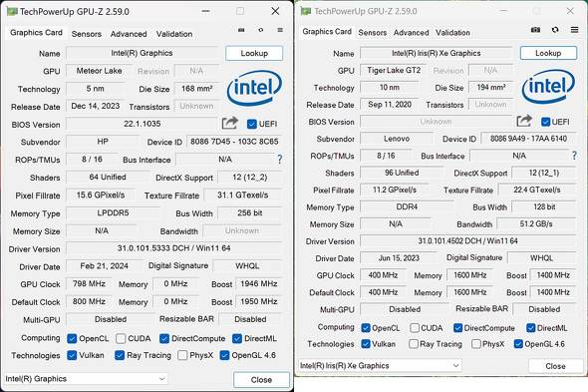Toggle DirectML checkbox in left window
This screenshot has width=588, height=392.
237,339
